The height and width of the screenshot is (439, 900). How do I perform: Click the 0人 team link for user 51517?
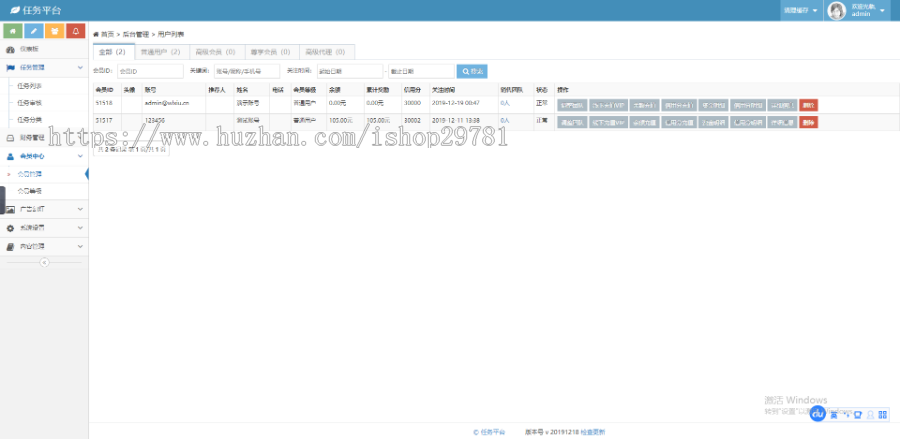[505, 121]
